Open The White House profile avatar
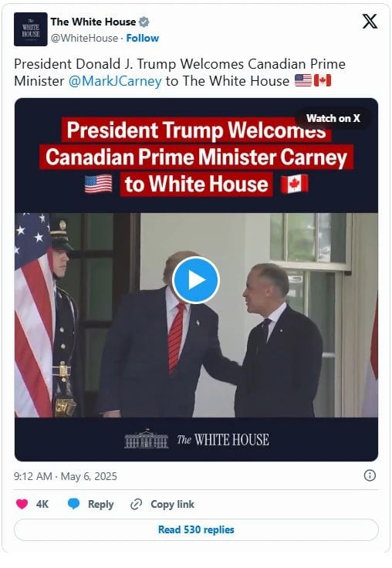Viewport: 392px width, 568px height. (x=30, y=29)
